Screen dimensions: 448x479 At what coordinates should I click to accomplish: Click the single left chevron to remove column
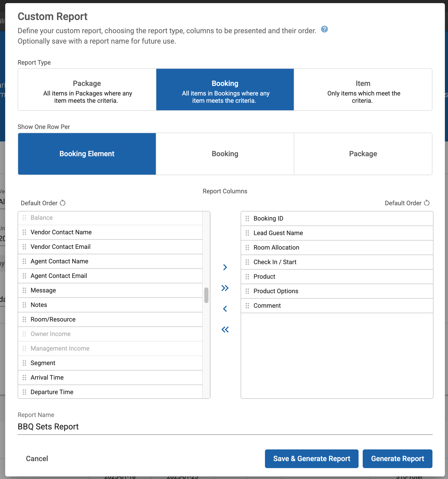pyautogui.click(x=225, y=309)
